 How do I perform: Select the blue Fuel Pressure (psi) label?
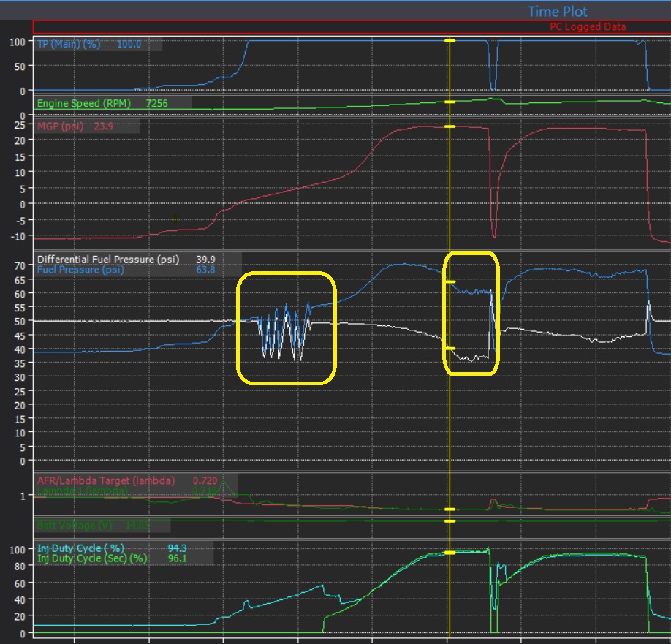(x=80, y=270)
